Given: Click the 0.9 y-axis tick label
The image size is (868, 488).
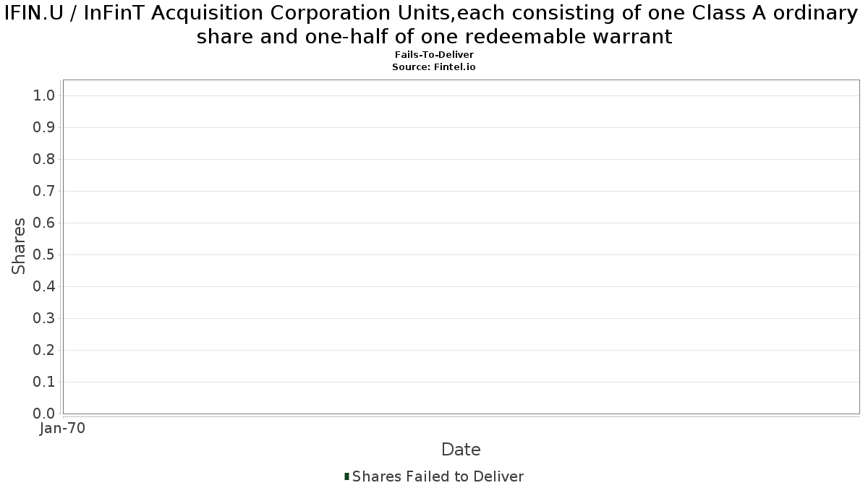Looking at the screenshot, I should 44,127.
